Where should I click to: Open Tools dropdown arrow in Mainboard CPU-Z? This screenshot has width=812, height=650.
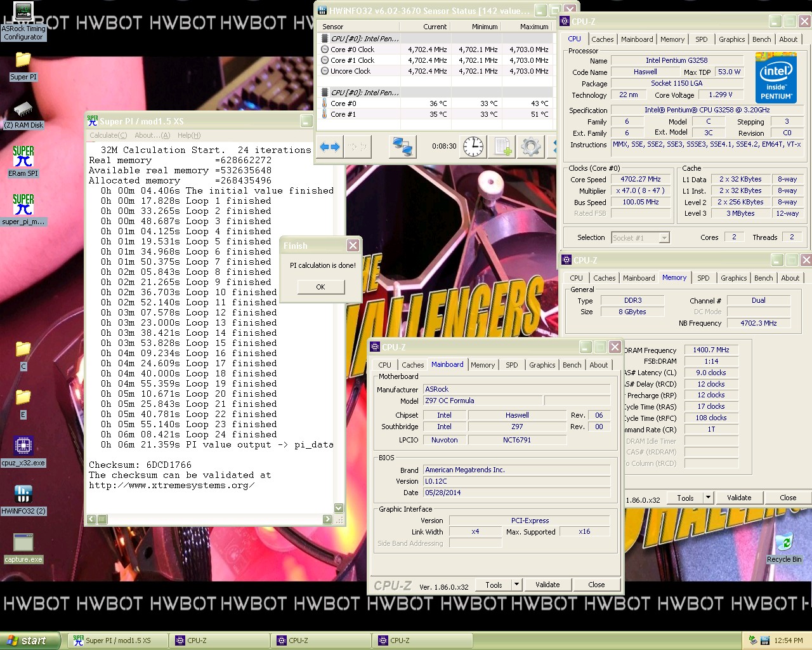coord(517,585)
